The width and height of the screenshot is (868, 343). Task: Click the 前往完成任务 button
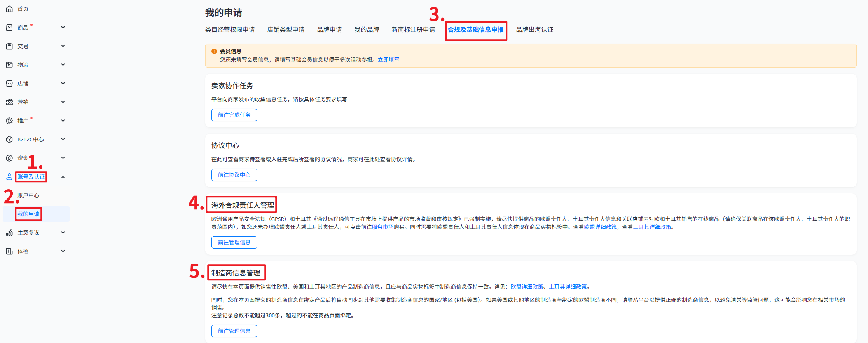(x=234, y=115)
